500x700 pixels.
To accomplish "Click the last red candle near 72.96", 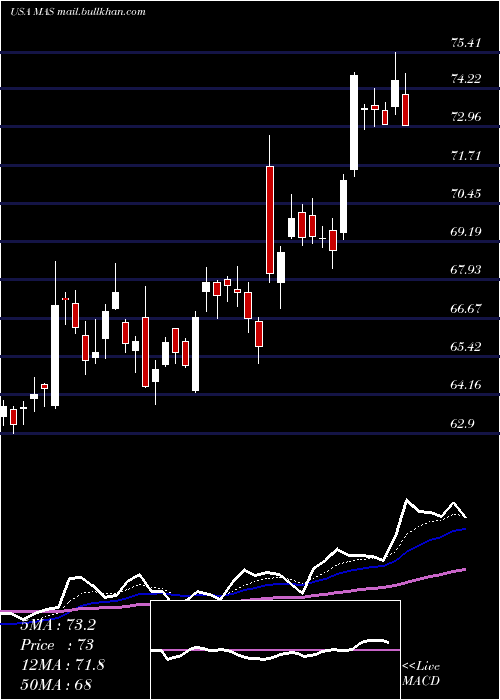I will click(405, 110).
